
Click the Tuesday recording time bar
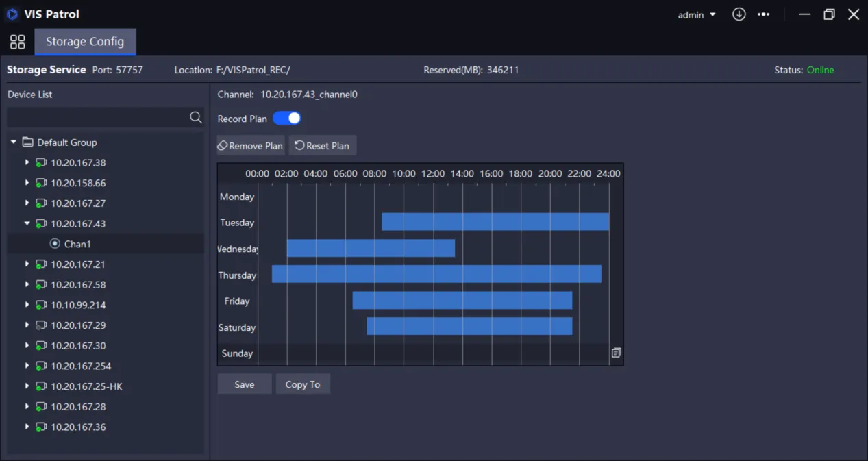click(x=495, y=222)
